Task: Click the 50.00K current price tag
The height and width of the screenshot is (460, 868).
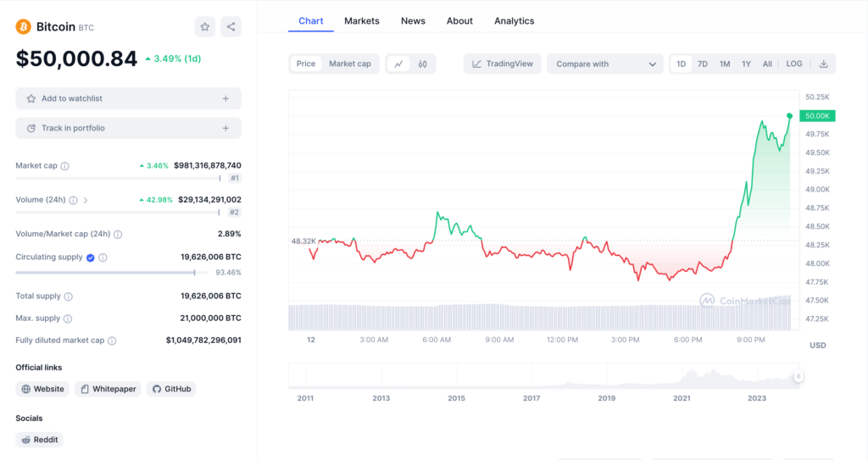Action: point(818,116)
